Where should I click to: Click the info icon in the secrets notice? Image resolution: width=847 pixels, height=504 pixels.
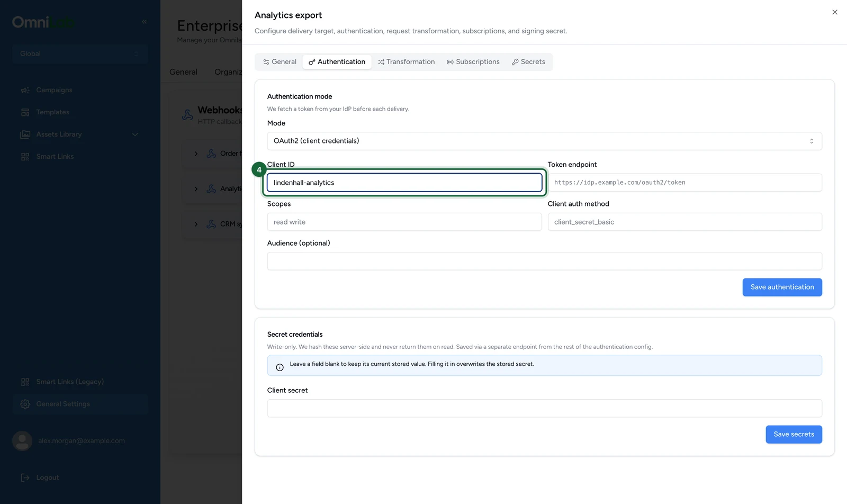point(280,367)
